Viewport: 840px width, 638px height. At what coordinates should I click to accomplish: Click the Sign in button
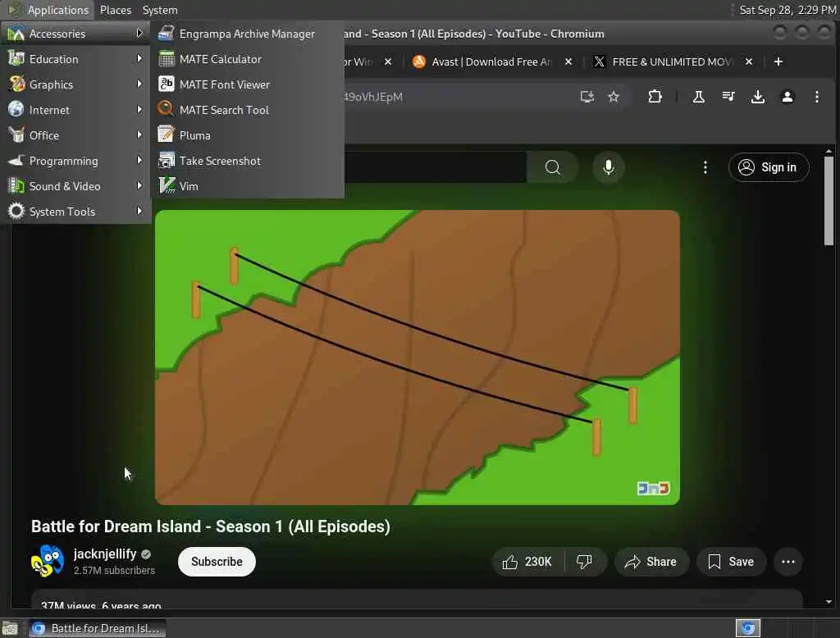tap(768, 167)
